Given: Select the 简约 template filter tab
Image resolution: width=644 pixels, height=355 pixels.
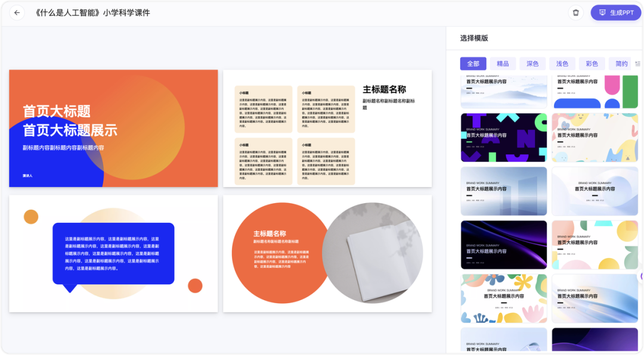Looking at the screenshot, I should pyautogui.click(x=621, y=64).
